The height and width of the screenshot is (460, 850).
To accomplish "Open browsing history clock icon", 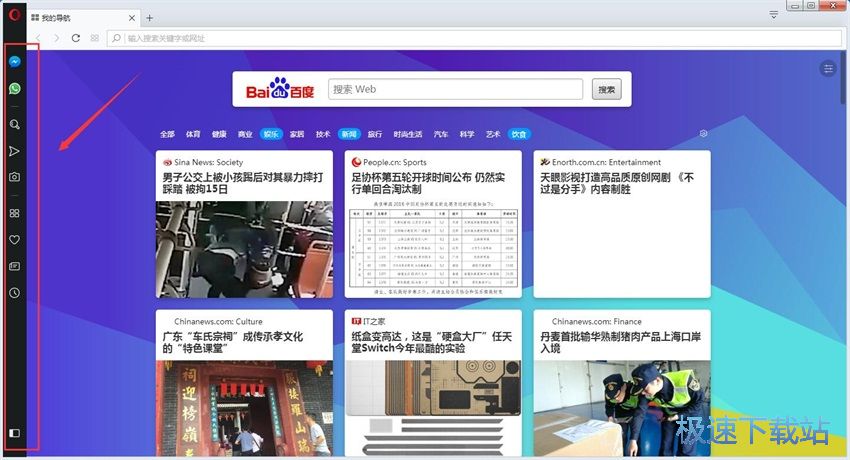I will pyautogui.click(x=15, y=293).
